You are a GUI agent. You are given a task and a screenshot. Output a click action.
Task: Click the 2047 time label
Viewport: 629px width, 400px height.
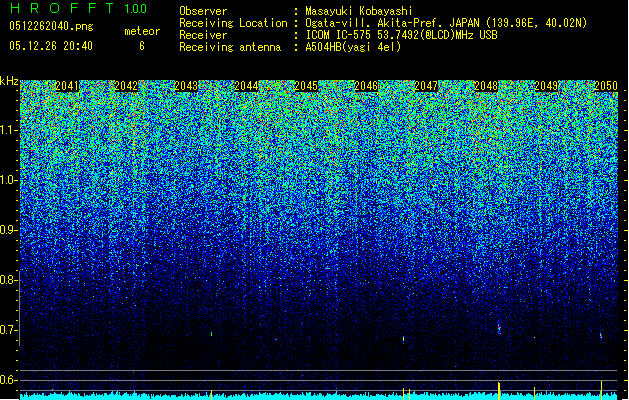(426, 86)
